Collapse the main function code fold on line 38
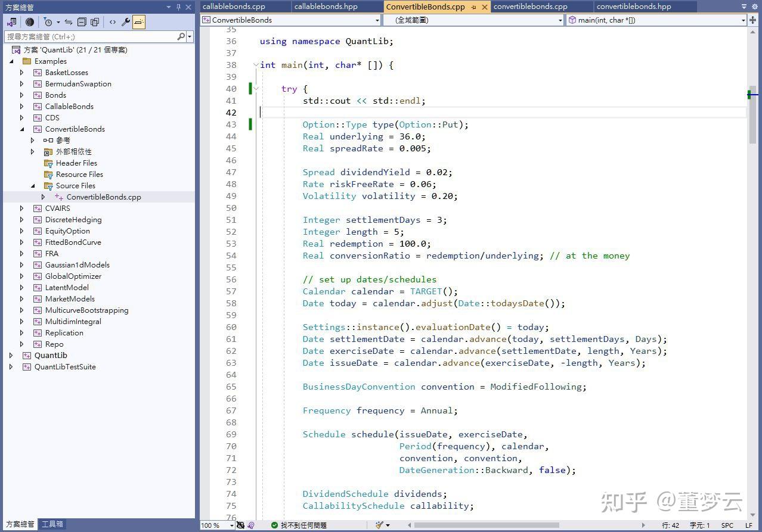The width and height of the screenshot is (762, 532). (256, 65)
